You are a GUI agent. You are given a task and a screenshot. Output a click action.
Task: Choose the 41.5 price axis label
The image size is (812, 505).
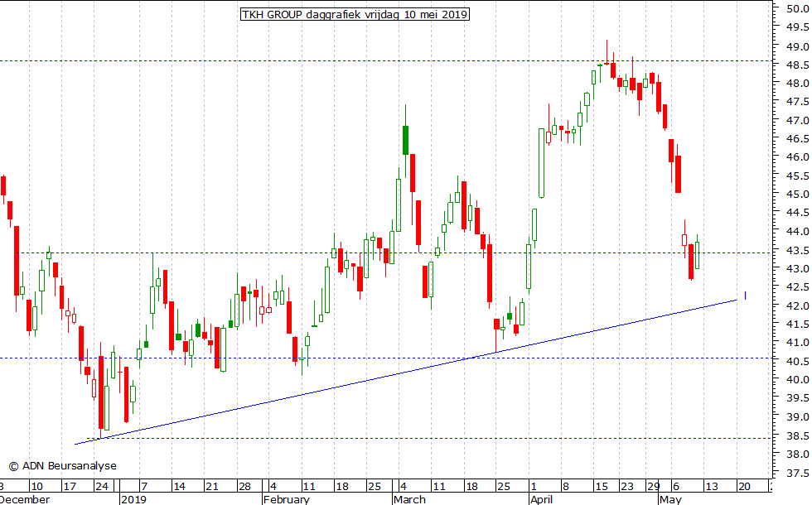click(x=797, y=325)
